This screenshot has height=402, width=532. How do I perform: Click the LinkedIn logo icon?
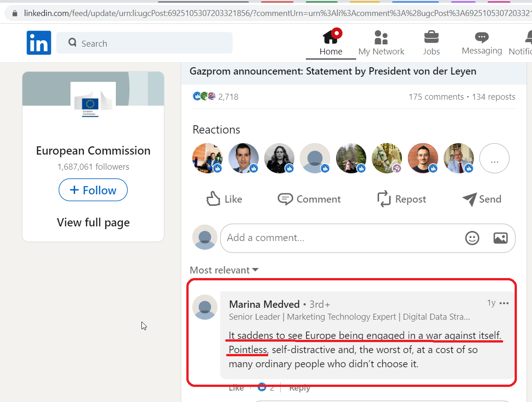(39, 43)
